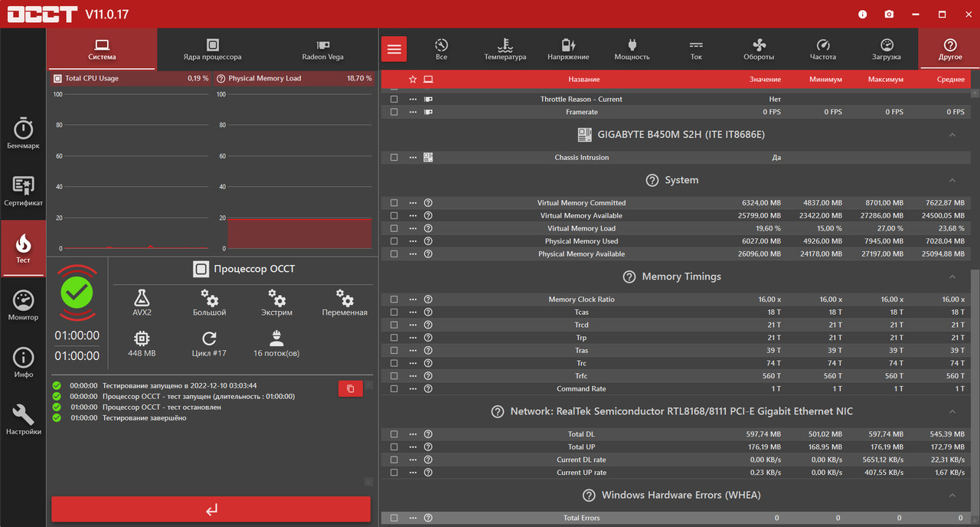Collapse the Network RealTek section chevron
This screenshot has width=980, height=527.
pos(952,411)
